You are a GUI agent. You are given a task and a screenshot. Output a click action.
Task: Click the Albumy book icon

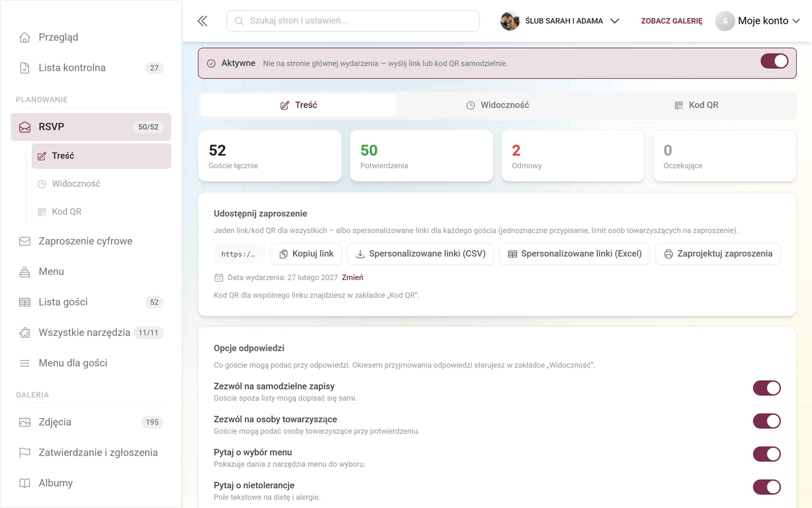click(x=25, y=483)
